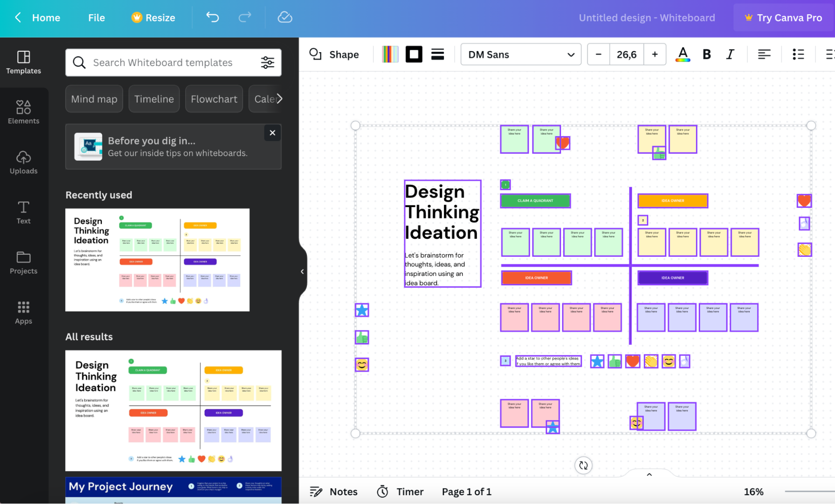Select the 'Add a star' instruction text
The image size is (835, 504).
coord(548,361)
